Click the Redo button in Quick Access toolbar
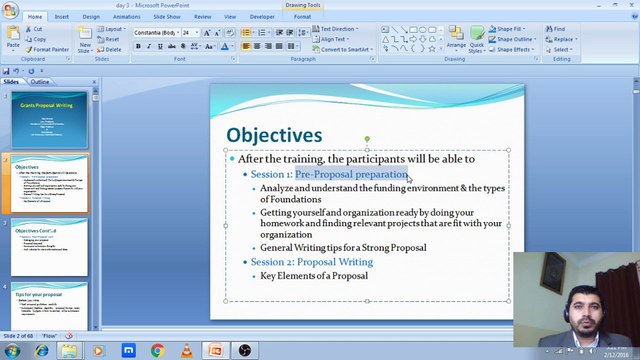The width and height of the screenshot is (640, 360). point(31,71)
